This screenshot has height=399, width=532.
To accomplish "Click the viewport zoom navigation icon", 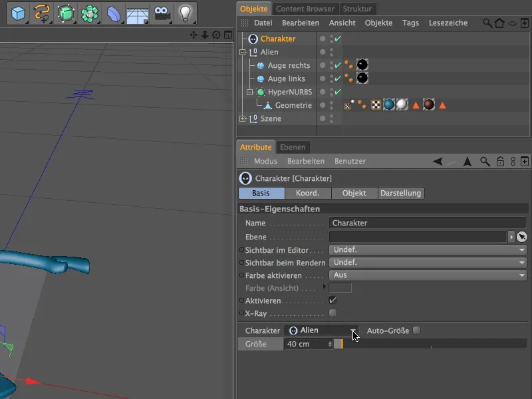I will pyautogui.click(x=205, y=35).
